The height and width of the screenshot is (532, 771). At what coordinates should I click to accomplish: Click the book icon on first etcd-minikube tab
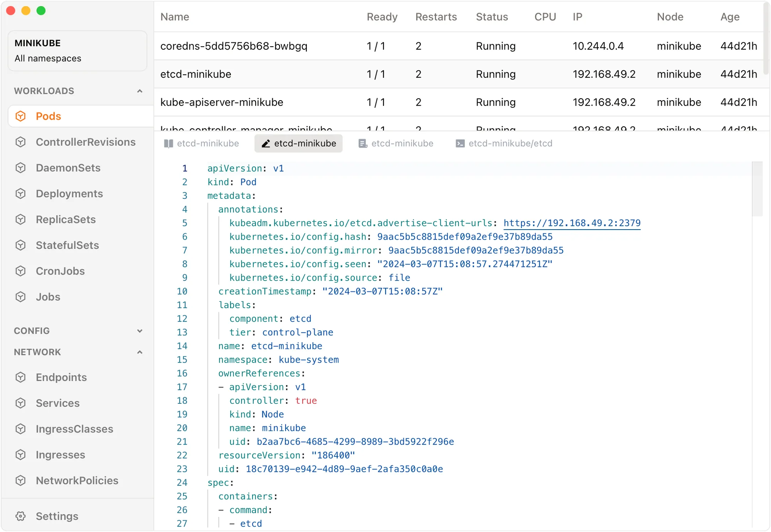tap(168, 144)
